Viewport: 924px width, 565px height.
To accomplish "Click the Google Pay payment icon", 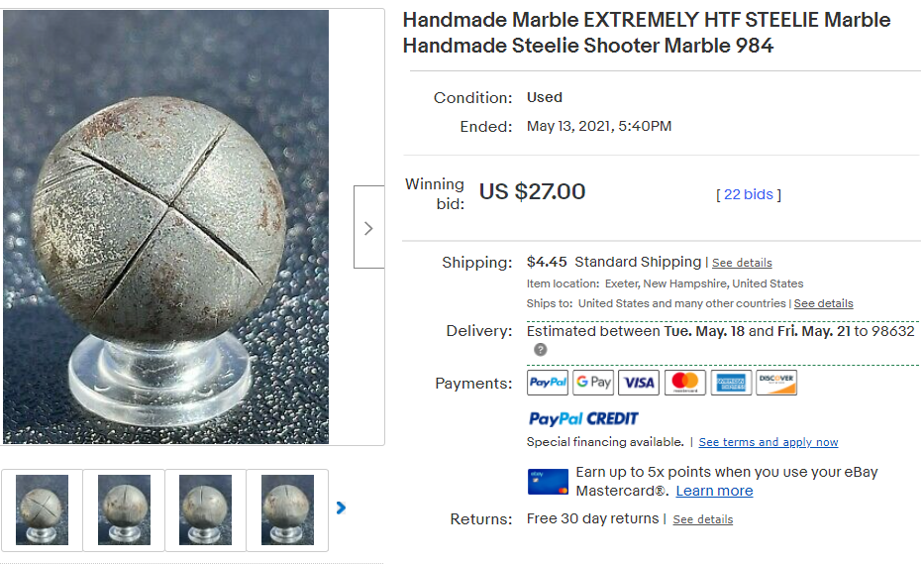I will [x=593, y=383].
